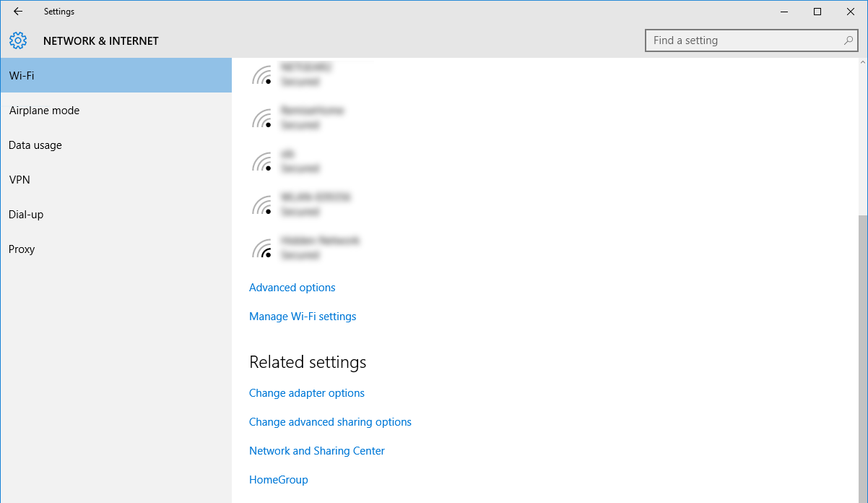Select the topmost Wi-Fi network signal icon
Image resolution: width=868 pixels, height=503 pixels.
(x=261, y=75)
